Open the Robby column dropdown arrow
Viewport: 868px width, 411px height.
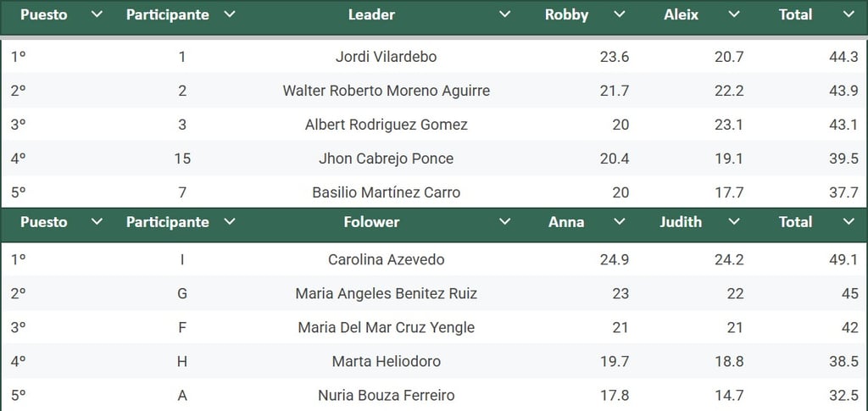(620, 14)
